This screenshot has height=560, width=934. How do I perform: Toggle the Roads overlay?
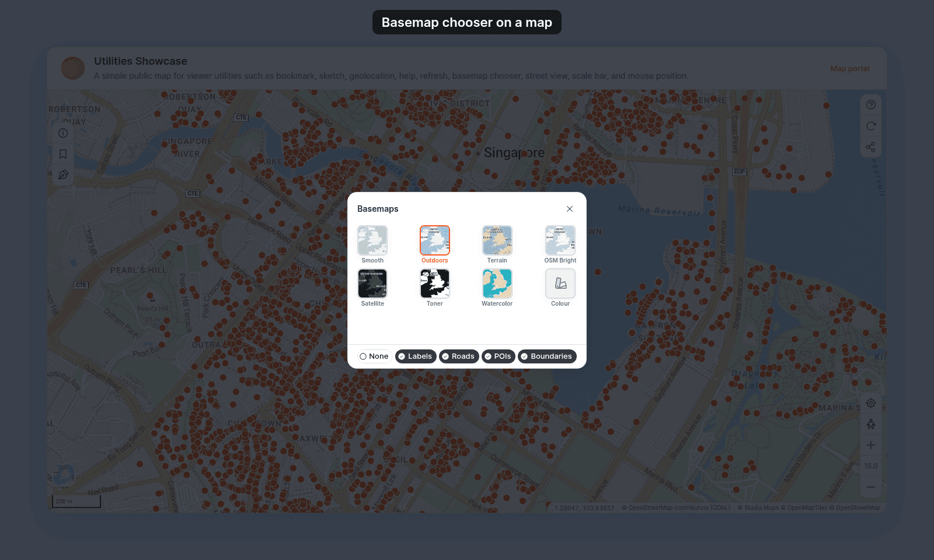pyautogui.click(x=459, y=356)
